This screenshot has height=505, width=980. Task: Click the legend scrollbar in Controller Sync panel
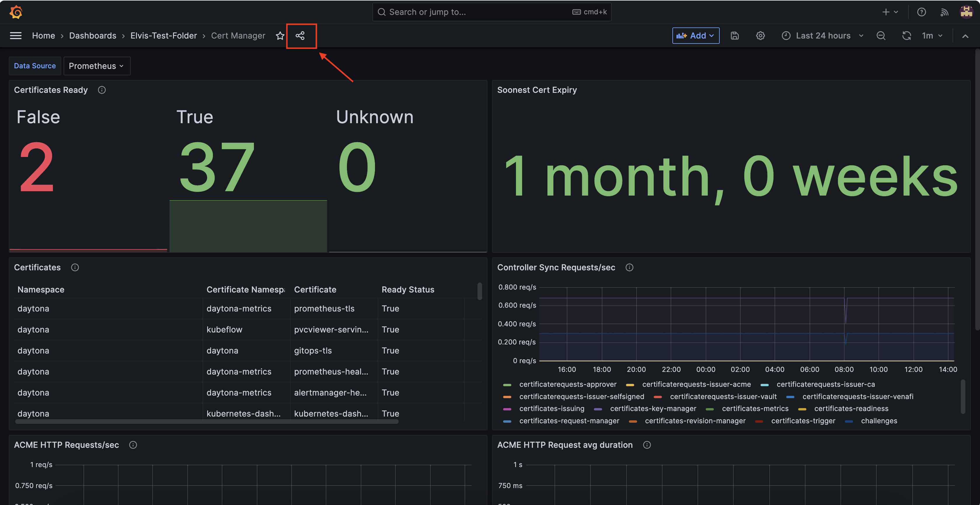(963, 396)
